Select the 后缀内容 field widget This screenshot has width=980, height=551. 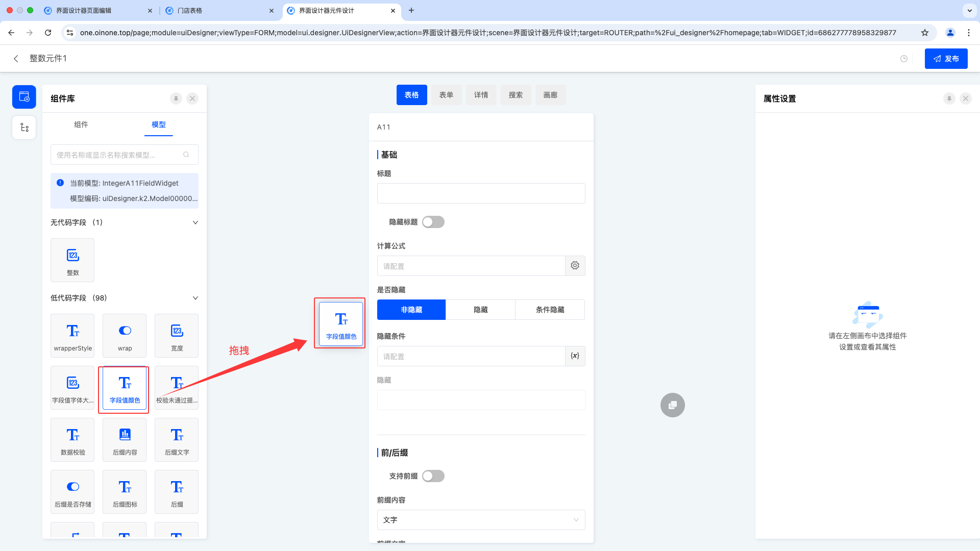coord(125,440)
